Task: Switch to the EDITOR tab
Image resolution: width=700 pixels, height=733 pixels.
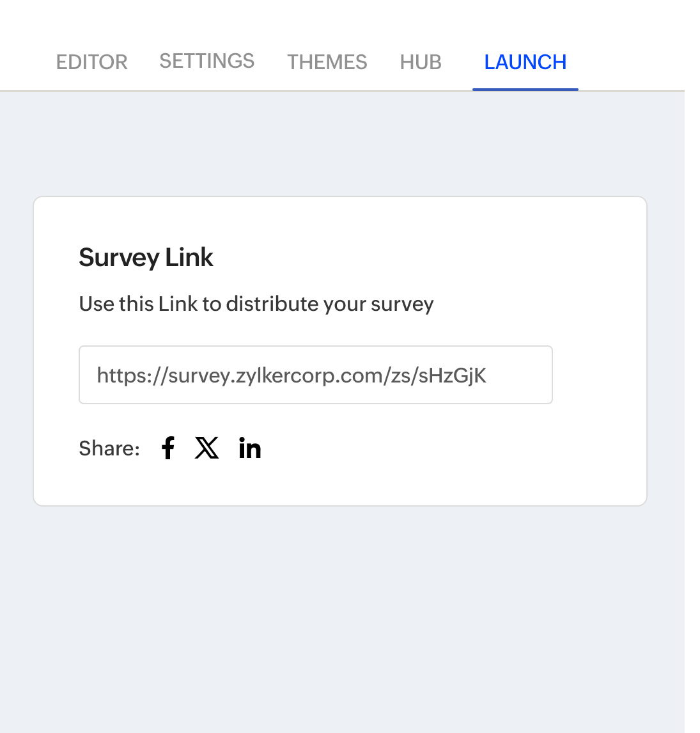Action: [x=92, y=62]
